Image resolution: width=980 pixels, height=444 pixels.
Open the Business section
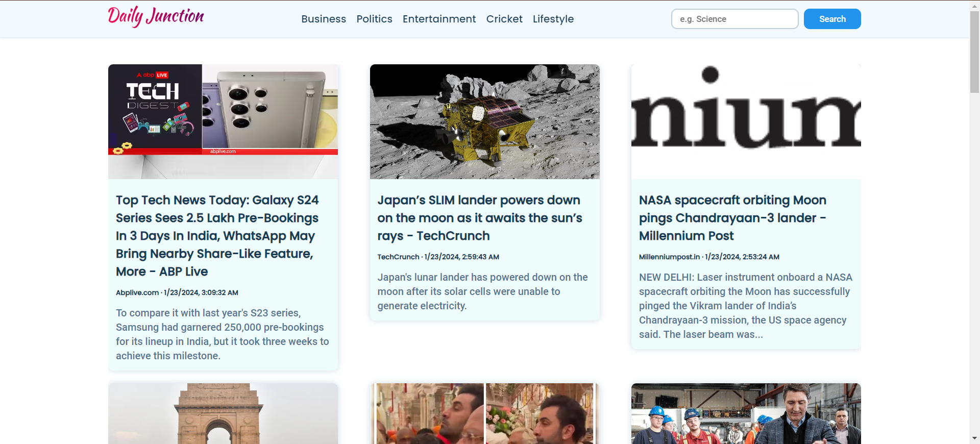click(324, 19)
